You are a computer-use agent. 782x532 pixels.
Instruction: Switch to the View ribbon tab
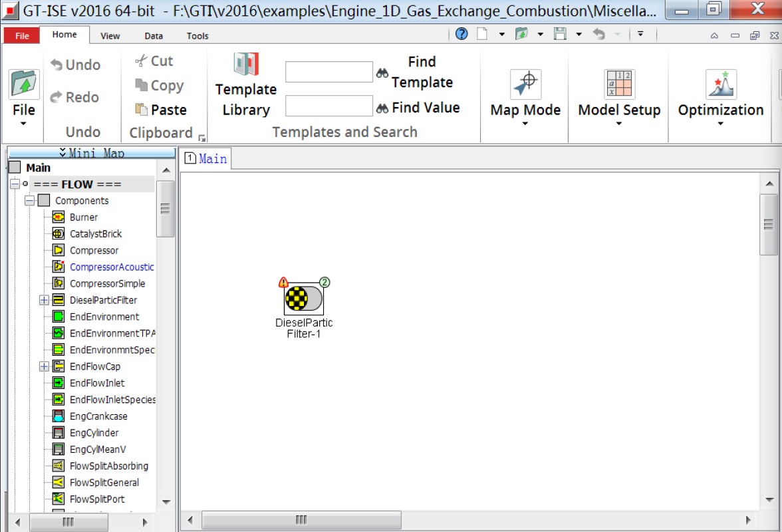[110, 36]
